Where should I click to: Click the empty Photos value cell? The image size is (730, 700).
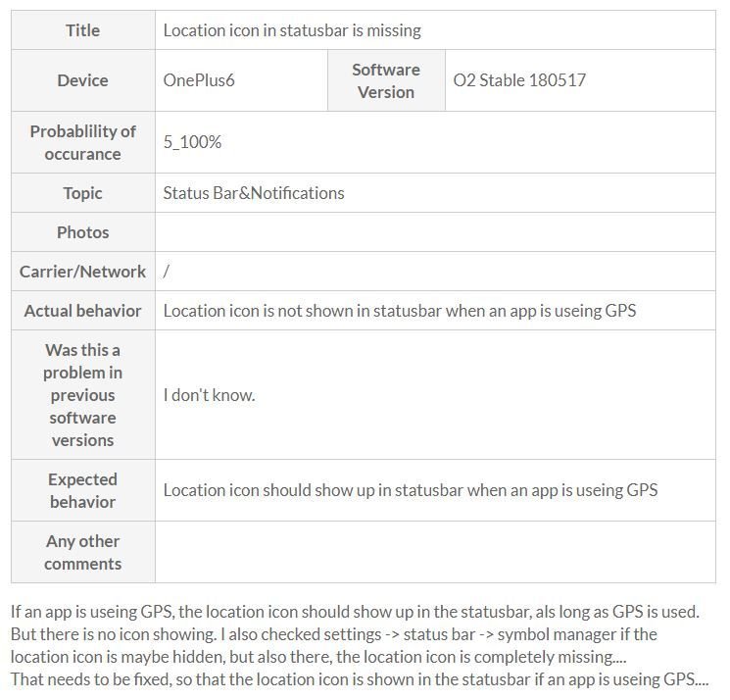(x=435, y=232)
